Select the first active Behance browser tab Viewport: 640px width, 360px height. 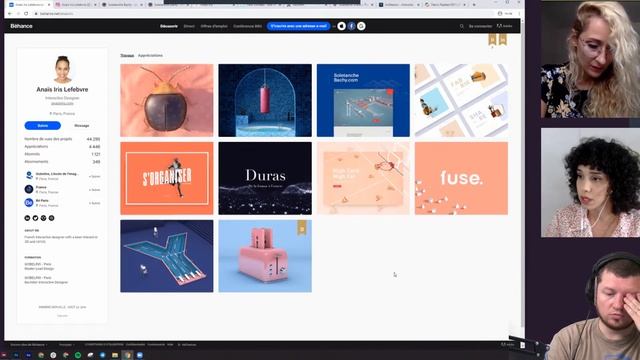29,4
